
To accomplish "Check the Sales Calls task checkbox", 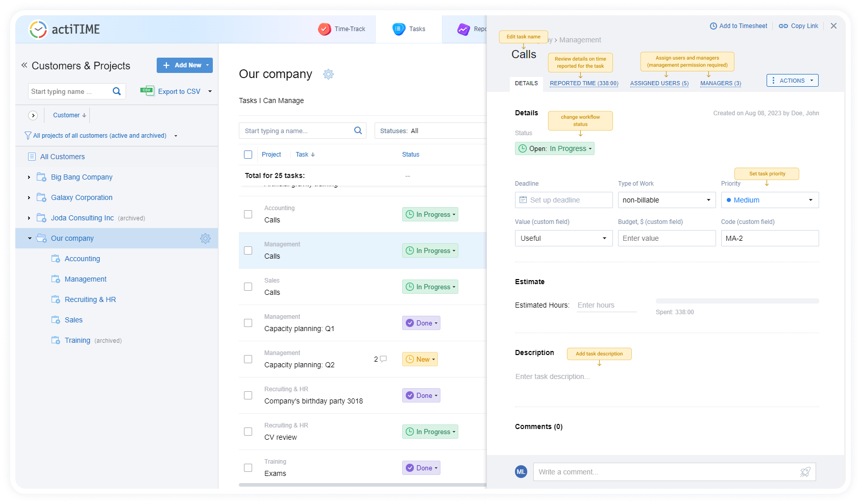I will [248, 287].
